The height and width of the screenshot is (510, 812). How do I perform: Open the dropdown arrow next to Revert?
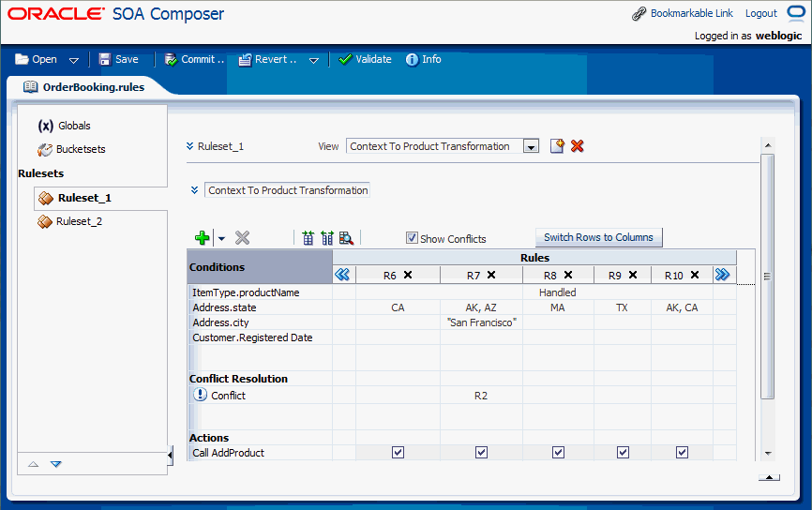click(313, 60)
